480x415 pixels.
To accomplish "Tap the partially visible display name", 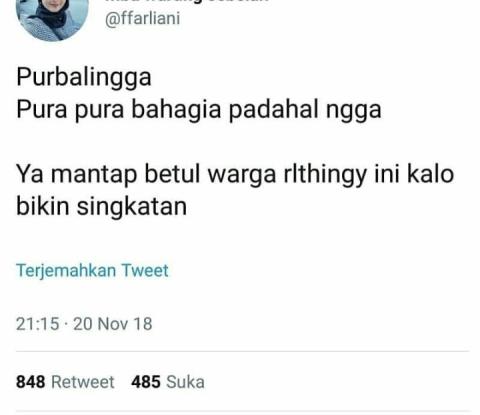I will [187, 1].
